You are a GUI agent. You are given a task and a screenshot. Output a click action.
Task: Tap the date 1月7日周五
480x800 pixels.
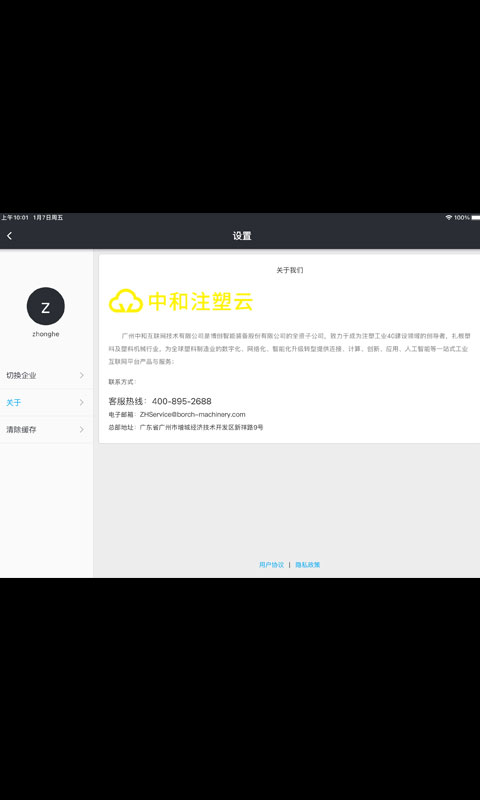coord(48,217)
